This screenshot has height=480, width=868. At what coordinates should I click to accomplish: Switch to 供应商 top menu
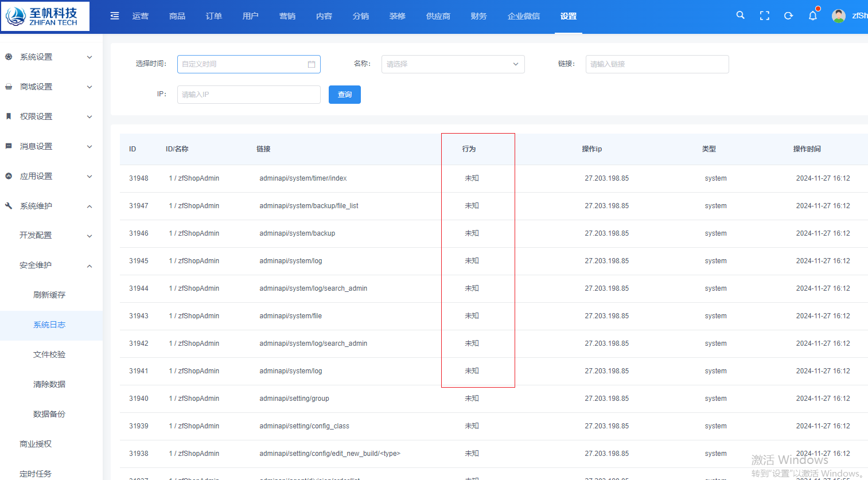(438, 16)
